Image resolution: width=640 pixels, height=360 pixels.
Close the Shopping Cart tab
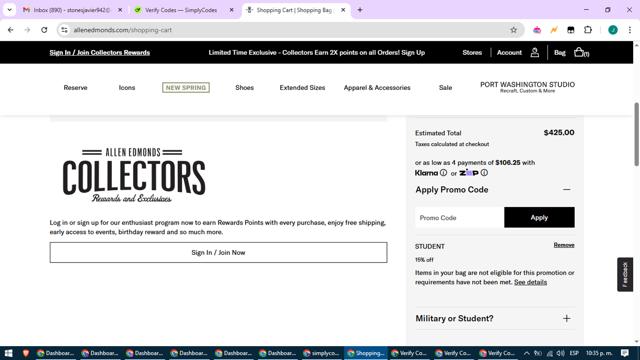[343, 10]
